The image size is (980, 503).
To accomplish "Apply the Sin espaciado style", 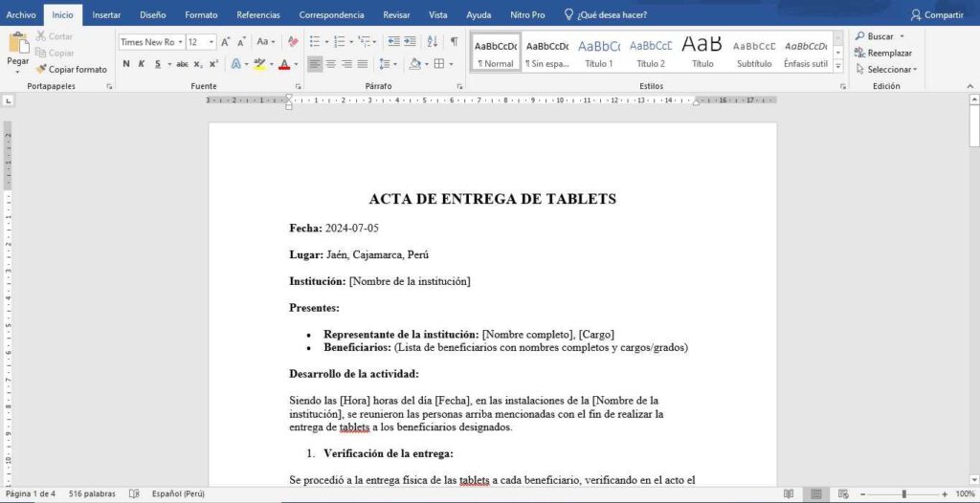I will [547, 53].
